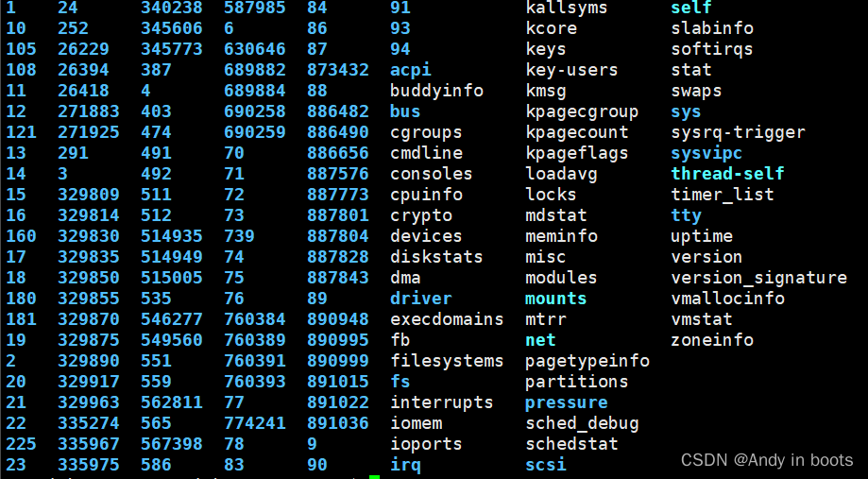Click the acpi directory name

click(410, 70)
